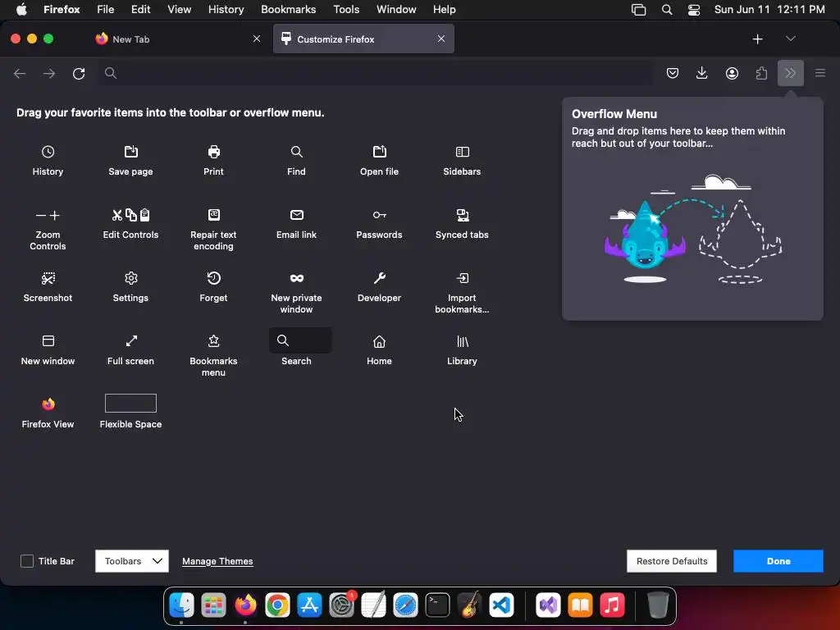Click the Restore Defaults button
Viewport: 840px width, 630px height.
tap(672, 561)
